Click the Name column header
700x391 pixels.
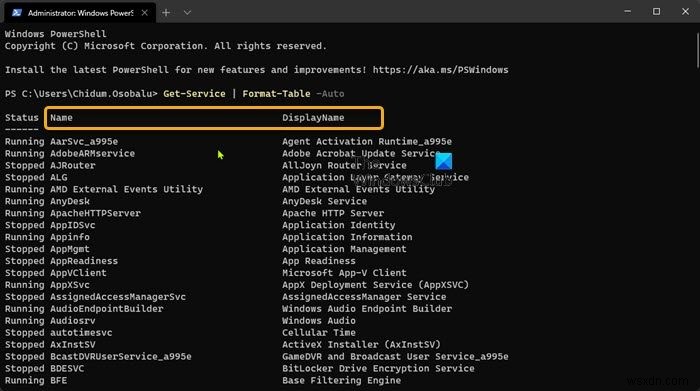61,118
